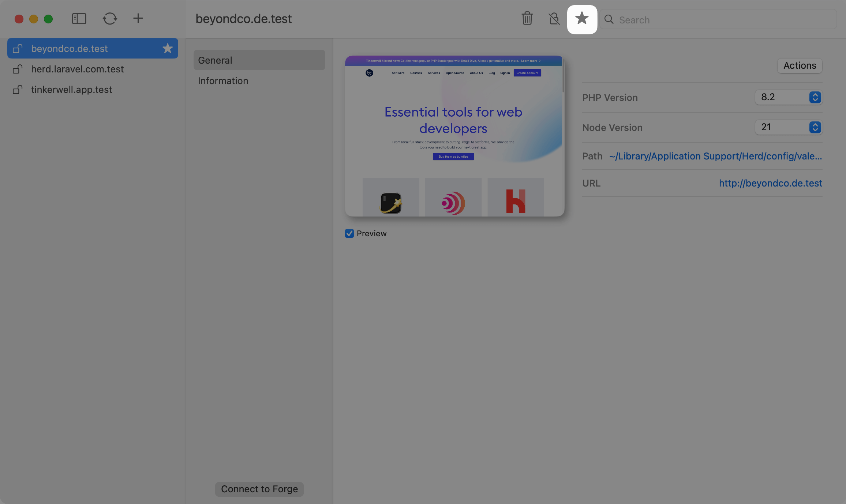Select the General tab

point(259,60)
